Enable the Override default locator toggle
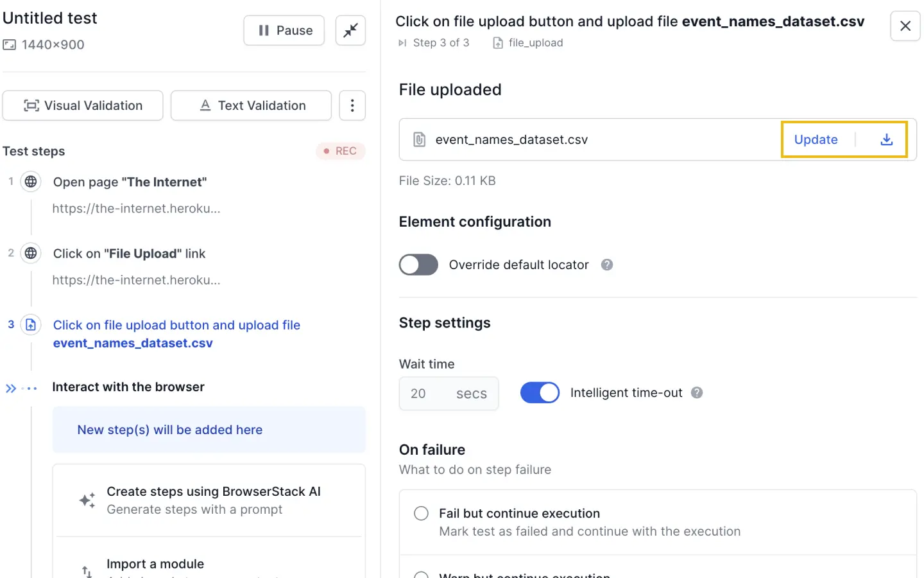The image size is (924, 578). click(x=418, y=265)
